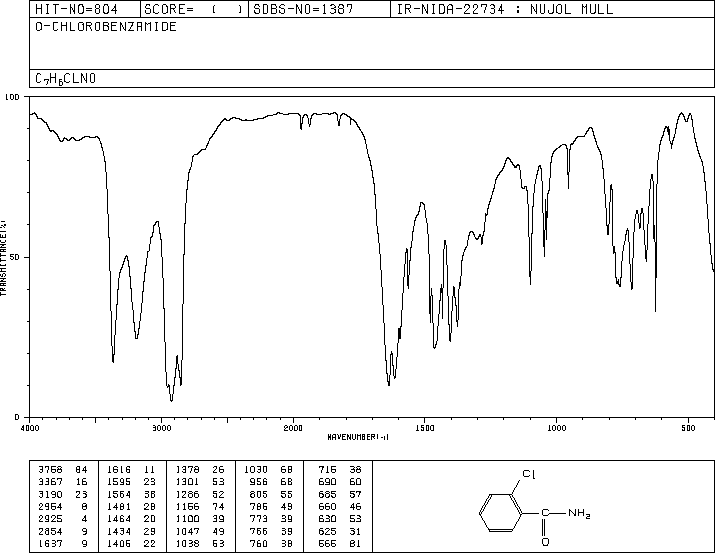Click the TRANSMITTANCE y-axis label
The height and width of the screenshot is (553, 715).
(3, 258)
